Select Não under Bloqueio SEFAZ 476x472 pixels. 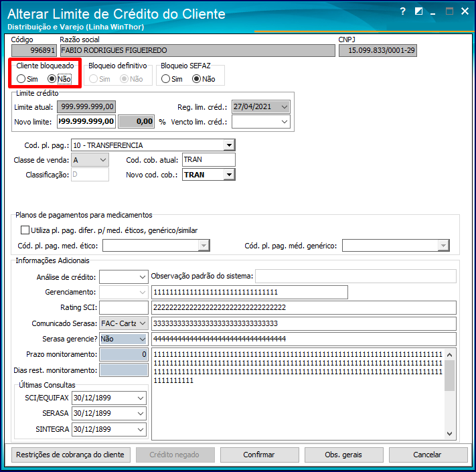(x=196, y=79)
